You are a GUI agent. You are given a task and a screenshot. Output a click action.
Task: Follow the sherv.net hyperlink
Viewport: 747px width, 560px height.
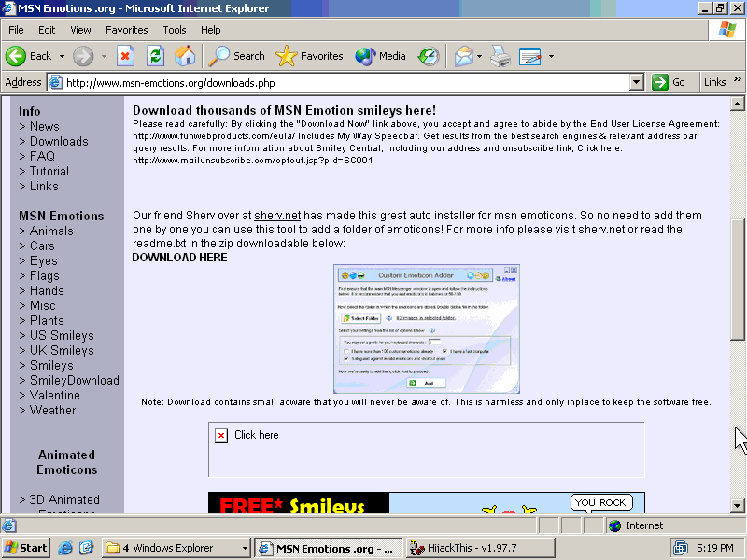coord(277,216)
